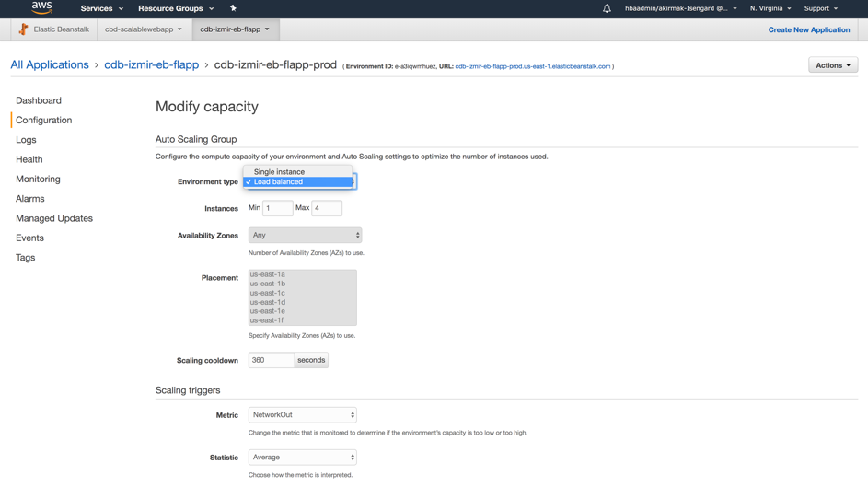Open the notifications bell icon
868x487 pixels.
coord(607,8)
